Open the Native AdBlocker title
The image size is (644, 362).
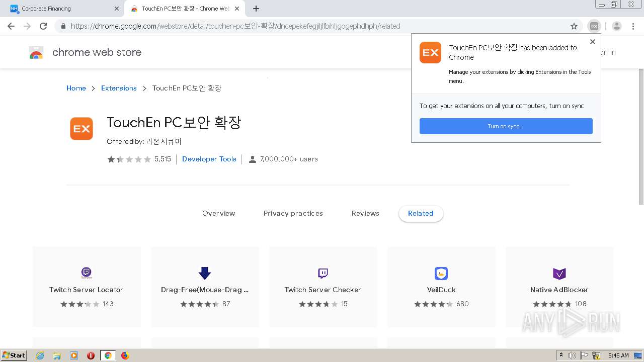pyautogui.click(x=559, y=290)
